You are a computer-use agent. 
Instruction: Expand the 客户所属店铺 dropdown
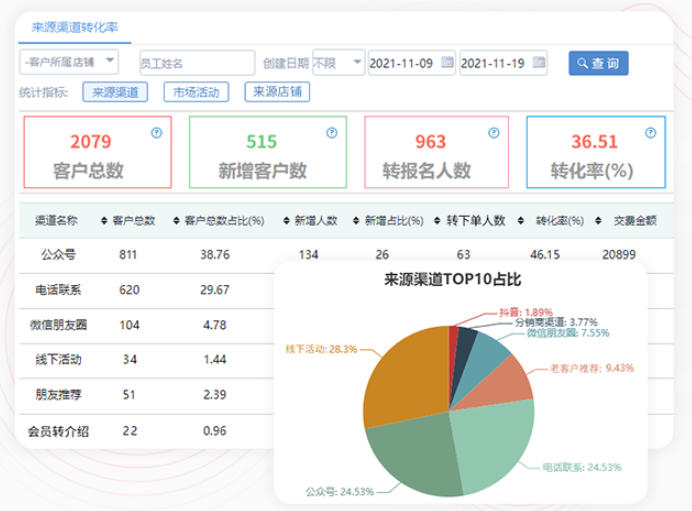tap(69, 62)
